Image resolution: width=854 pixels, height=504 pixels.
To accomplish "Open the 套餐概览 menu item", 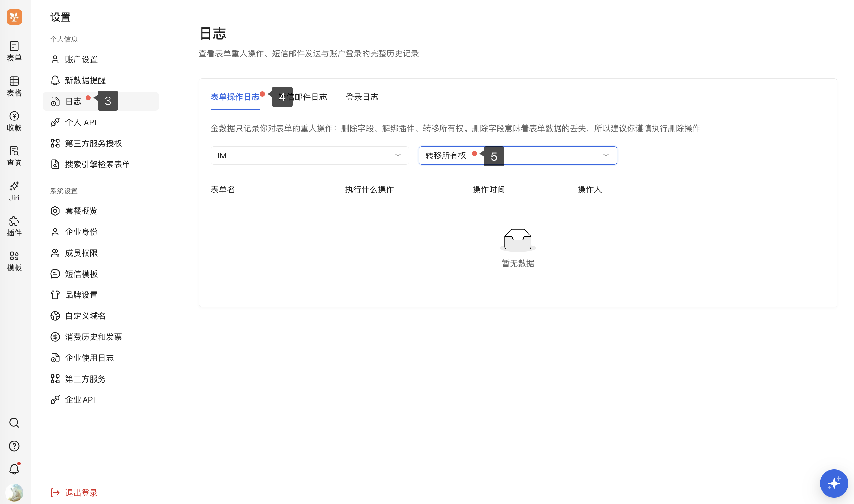I will 101,211.
